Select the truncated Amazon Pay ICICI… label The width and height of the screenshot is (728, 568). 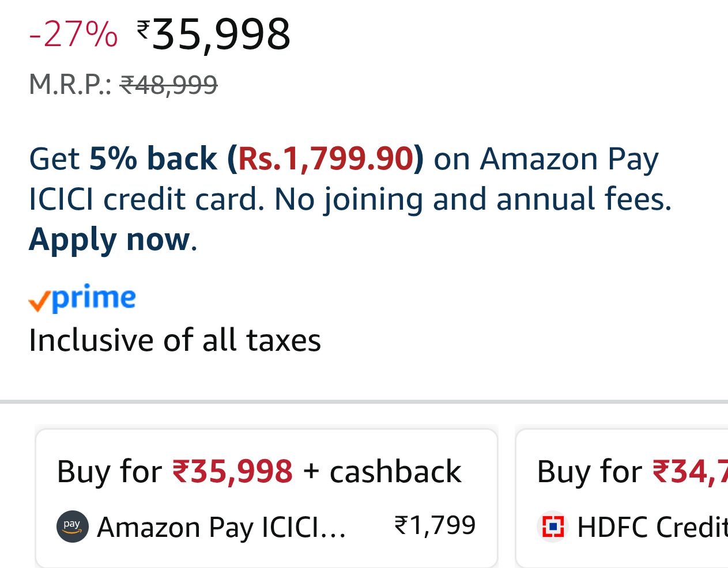pyautogui.click(x=221, y=527)
